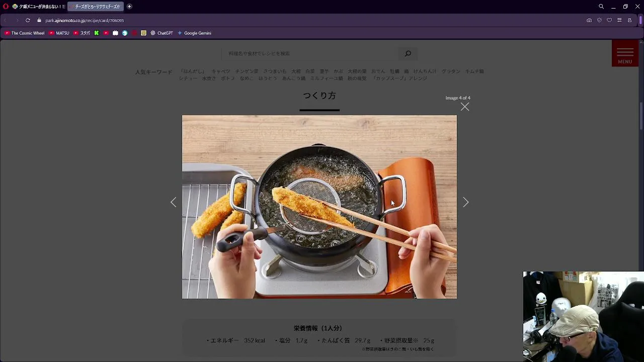The image size is (644, 362).
Task: Open the tan square bookmark icon
Action: pyautogui.click(x=143, y=33)
